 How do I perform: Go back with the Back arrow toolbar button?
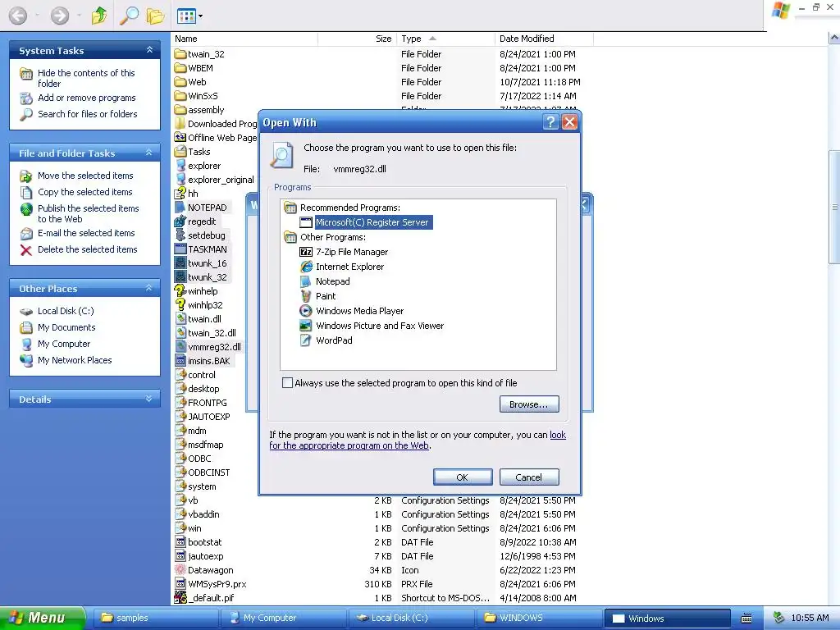(x=18, y=16)
